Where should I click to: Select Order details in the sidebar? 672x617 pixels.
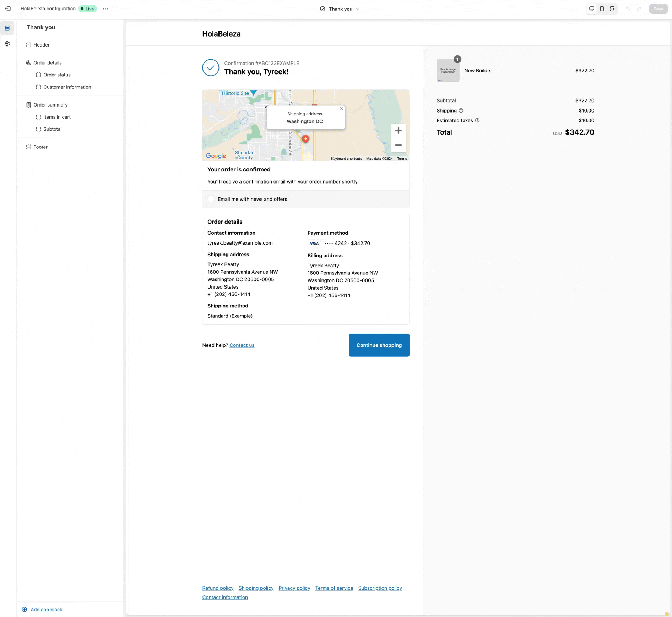coord(48,63)
